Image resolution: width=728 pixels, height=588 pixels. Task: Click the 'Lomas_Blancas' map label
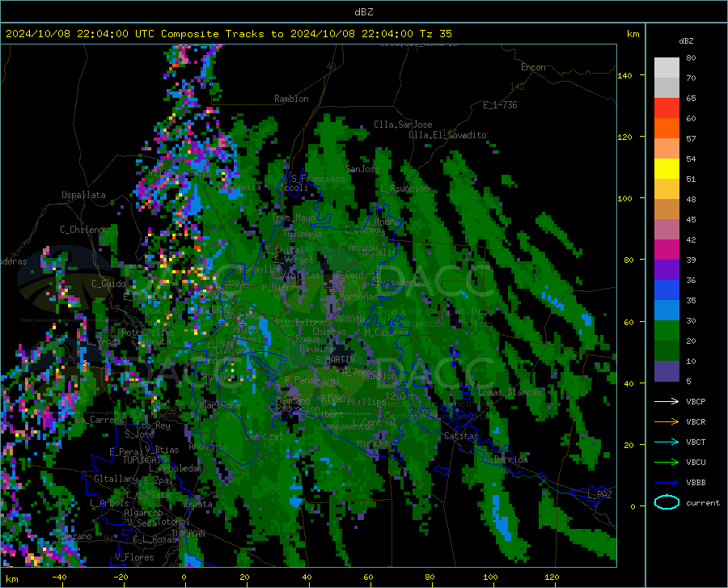(510, 392)
